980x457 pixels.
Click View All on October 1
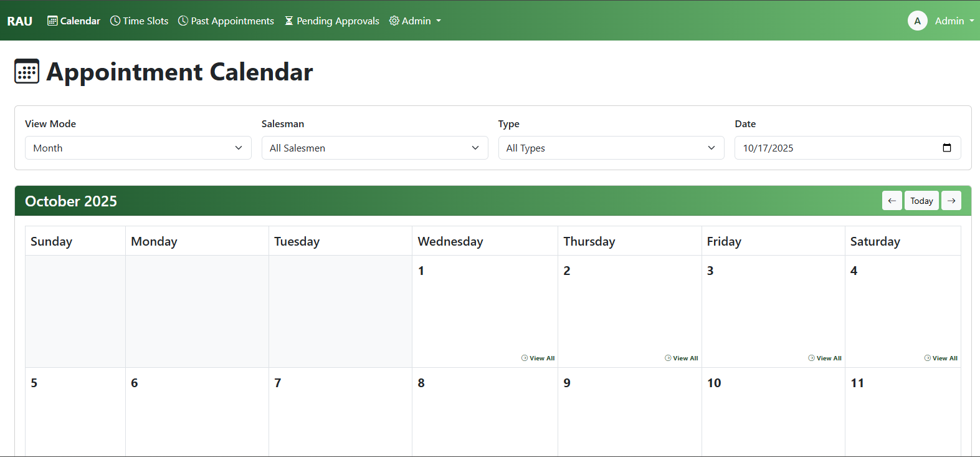[538, 358]
